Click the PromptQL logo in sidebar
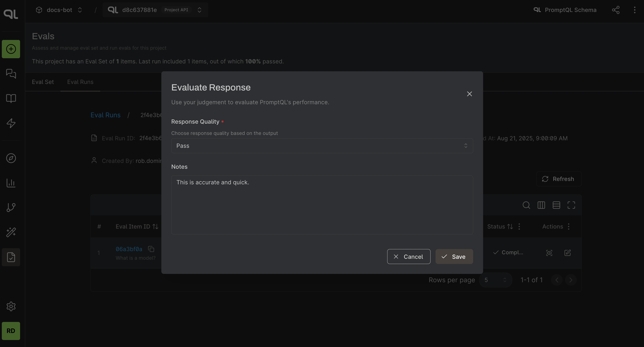644x347 pixels. [11, 14]
